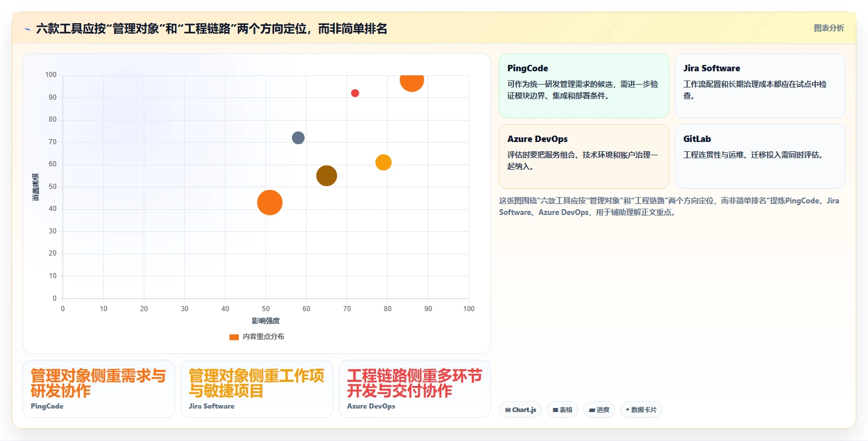Click the chart description paragraph starting 这张图围绕

pos(669,206)
